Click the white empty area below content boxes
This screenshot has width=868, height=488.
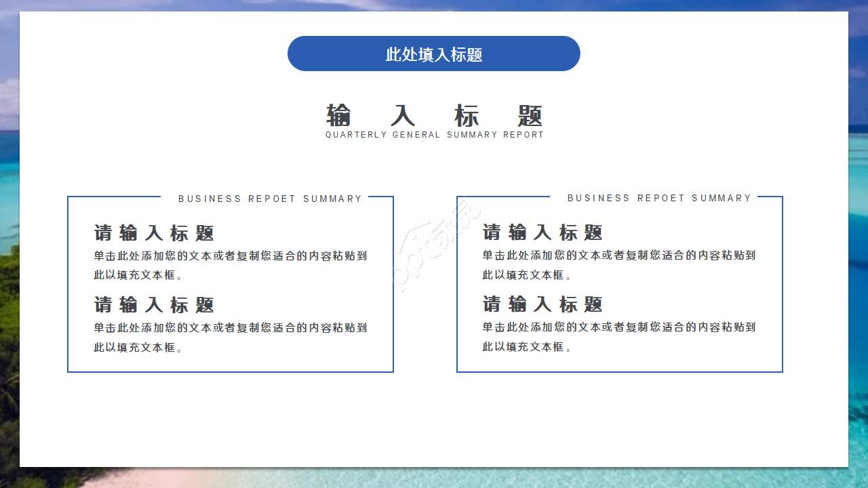coord(434,413)
